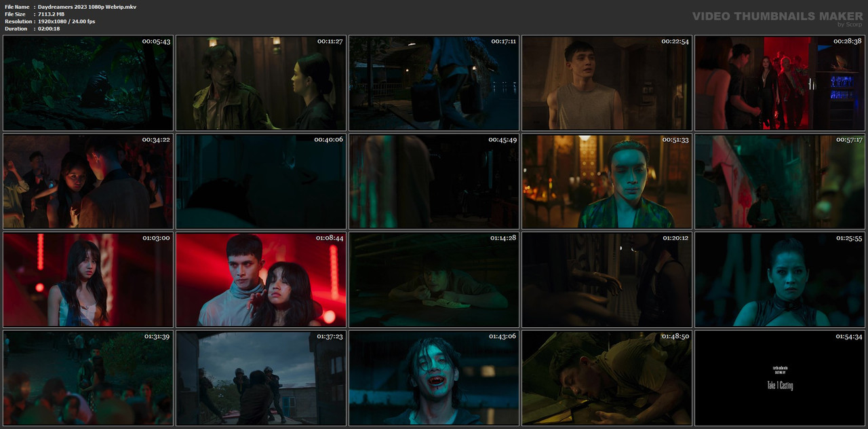Click the 'Duration' label
The width and height of the screenshot is (868, 429).
(x=16, y=29)
